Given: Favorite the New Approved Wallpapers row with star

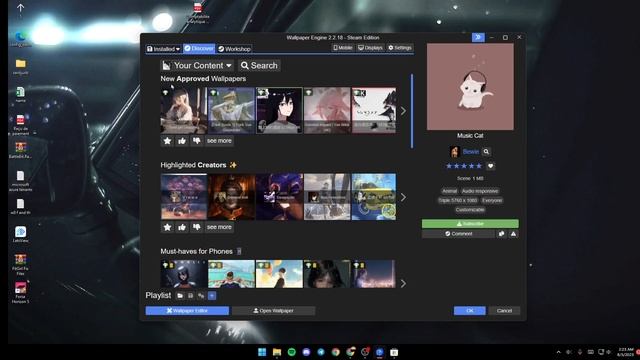Looking at the screenshot, I should [167, 141].
